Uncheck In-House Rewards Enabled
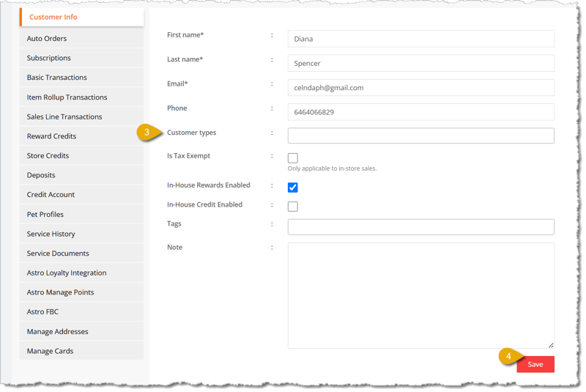The image size is (586, 392). [x=292, y=188]
